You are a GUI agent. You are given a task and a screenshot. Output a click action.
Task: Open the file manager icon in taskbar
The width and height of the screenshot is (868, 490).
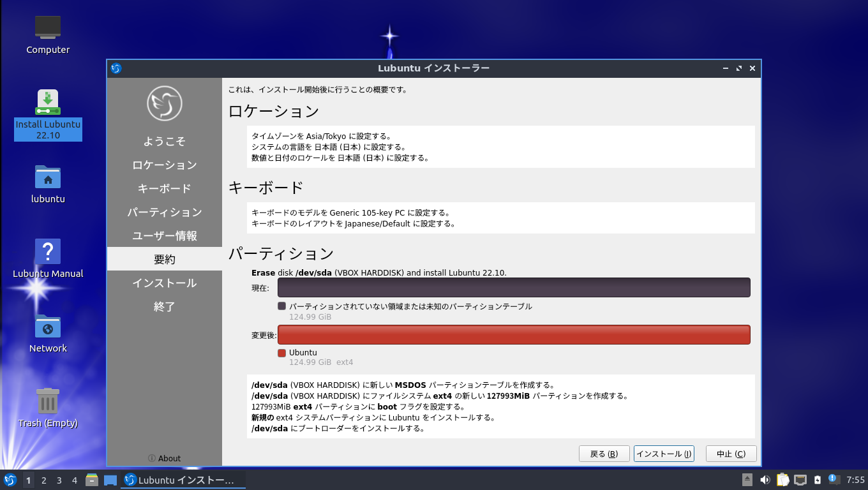[92, 480]
